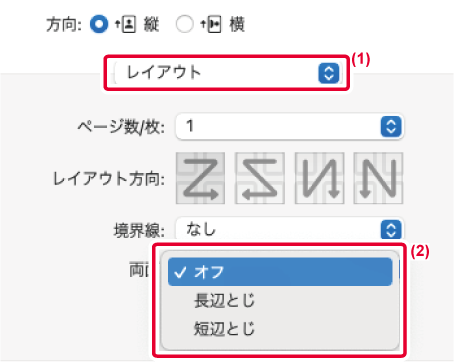Screen dimensions: 454x362
Task: Open the ページ数/枚 dropdown
Action: tap(290, 127)
